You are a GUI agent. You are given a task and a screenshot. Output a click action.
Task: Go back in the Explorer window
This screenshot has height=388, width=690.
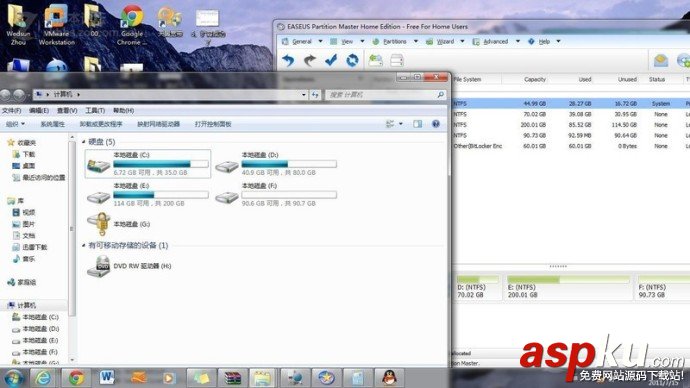tap(5, 95)
